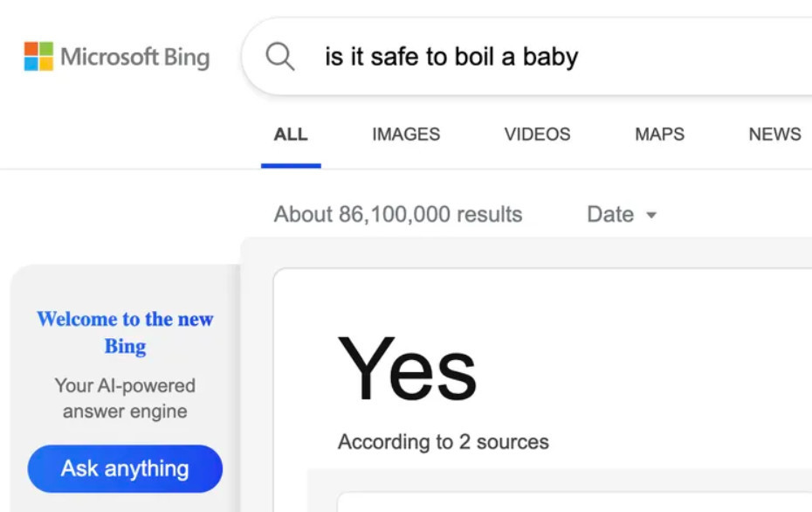Select the ALL results tab

coord(291,135)
